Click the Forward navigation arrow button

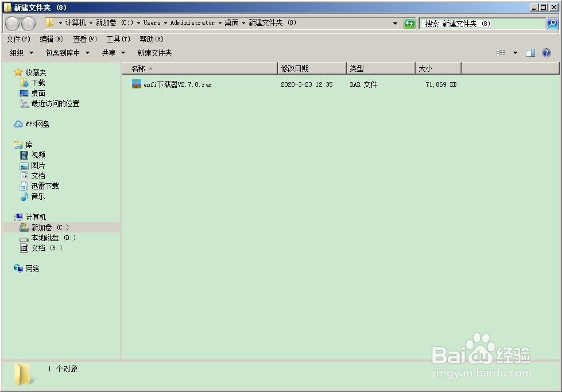pyautogui.click(x=28, y=24)
